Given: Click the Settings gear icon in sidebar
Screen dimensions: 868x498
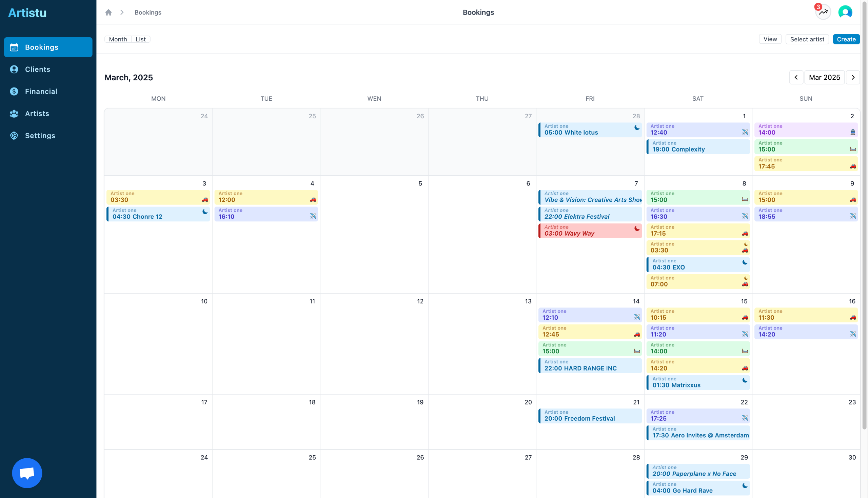Looking at the screenshot, I should (x=14, y=136).
